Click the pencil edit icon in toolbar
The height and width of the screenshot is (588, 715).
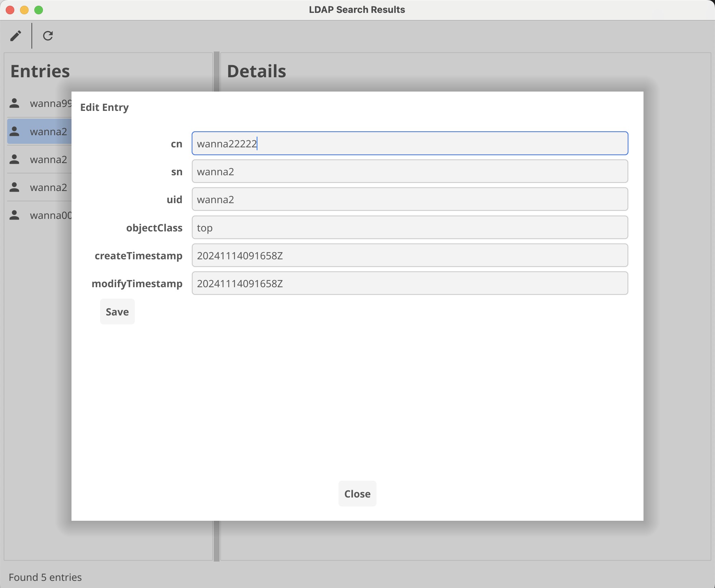pos(16,36)
